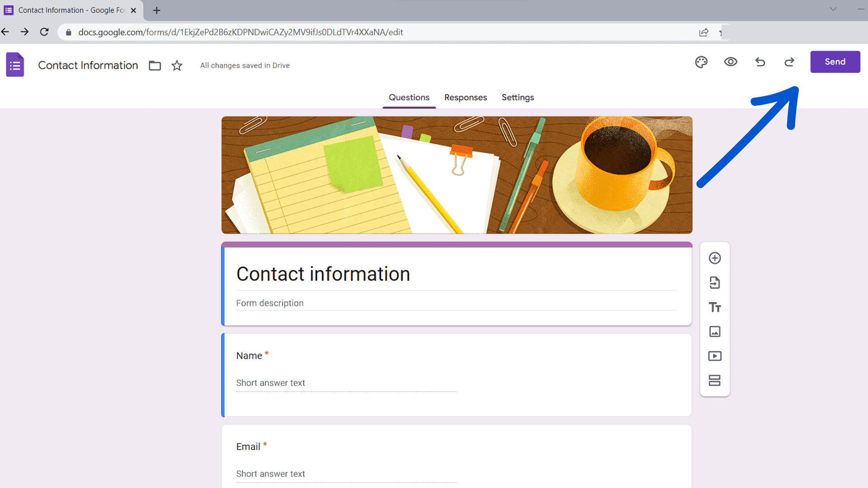Switch to the Settings tab
868x488 pixels.
click(x=518, y=97)
